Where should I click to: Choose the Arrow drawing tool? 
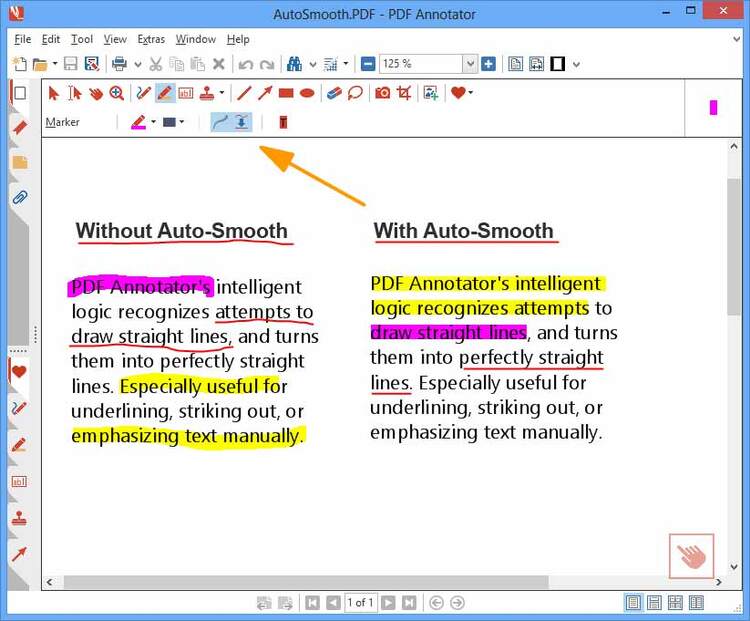coord(265,93)
